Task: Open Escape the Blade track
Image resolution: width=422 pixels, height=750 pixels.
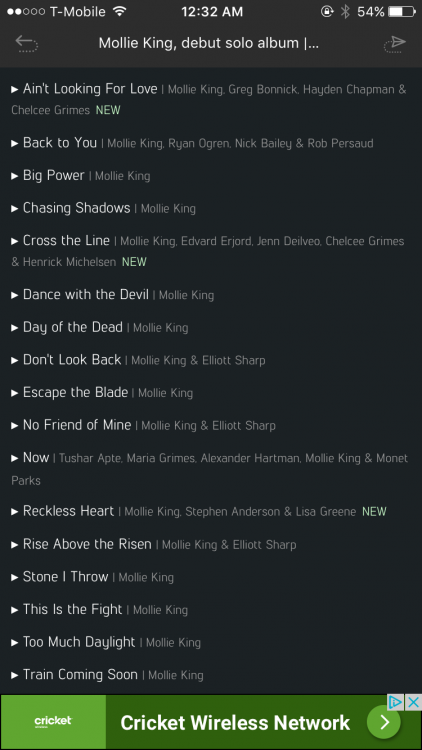Action: (x=75, y=392)
